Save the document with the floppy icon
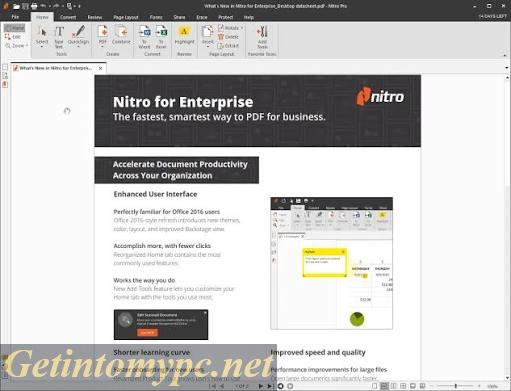 (25, 6)
